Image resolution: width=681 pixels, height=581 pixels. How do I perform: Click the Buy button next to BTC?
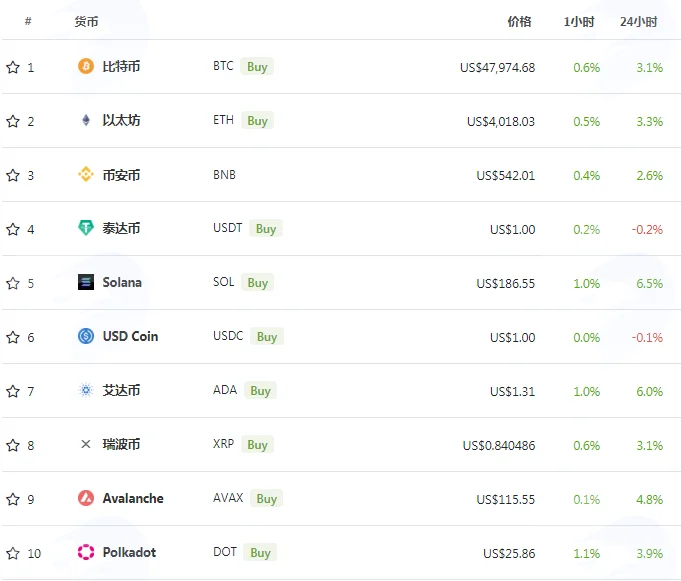[x=257, y=66]
